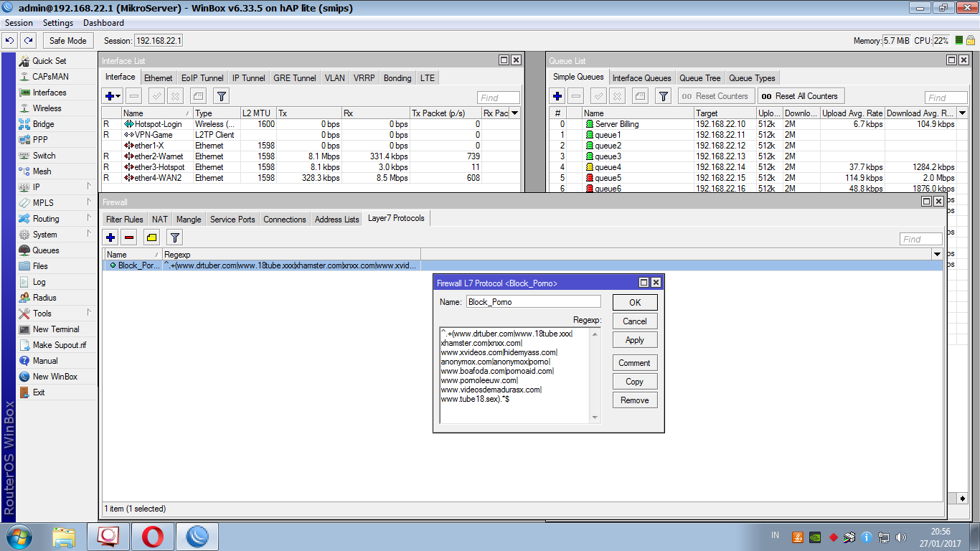Open Quick Set in sidebar
The width and height of the screenshot is (980, 551).
pos(49,61)
